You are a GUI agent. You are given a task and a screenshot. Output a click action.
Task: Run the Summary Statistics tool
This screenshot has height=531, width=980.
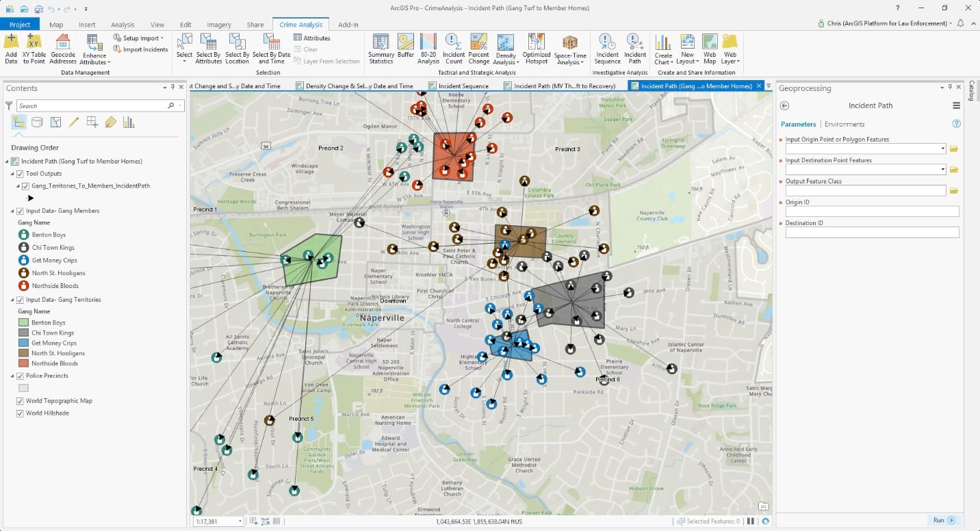(x=381, y=49)
